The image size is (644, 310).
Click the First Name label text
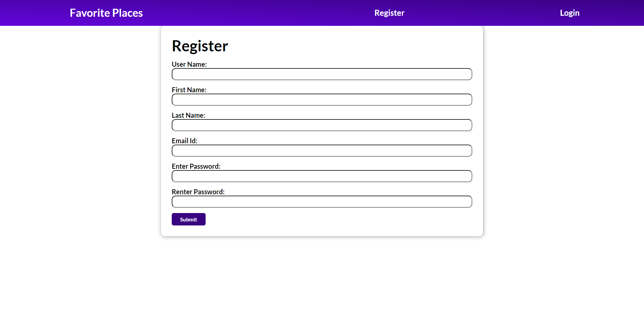(189, 90)
